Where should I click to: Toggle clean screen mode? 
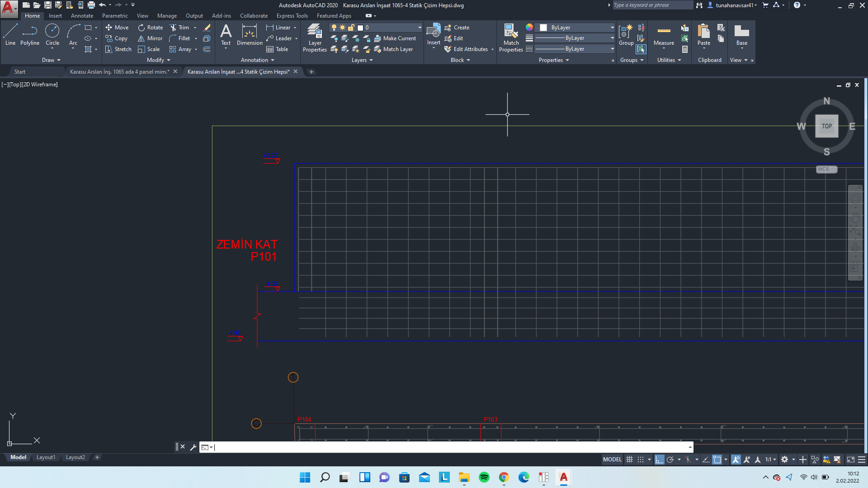pyautogui.click(x=850, y=460)
